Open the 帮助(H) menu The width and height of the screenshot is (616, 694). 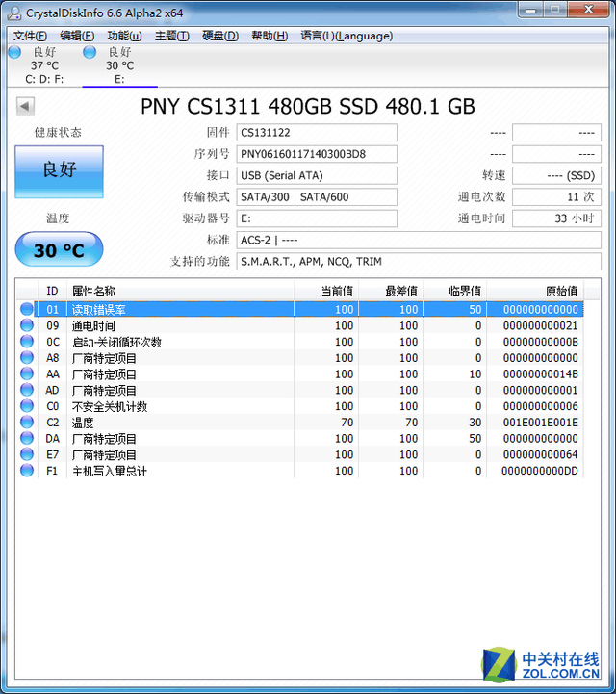pos(269,36)
